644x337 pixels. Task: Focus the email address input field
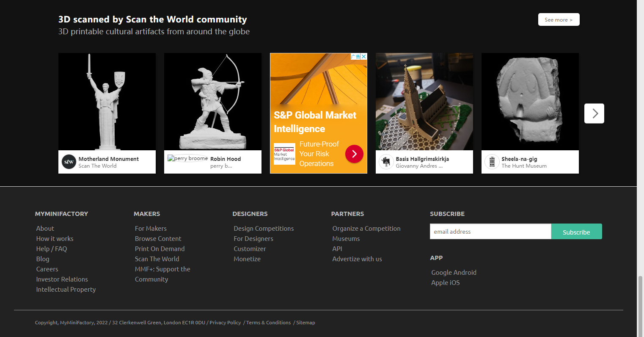(x=490, y=232)
